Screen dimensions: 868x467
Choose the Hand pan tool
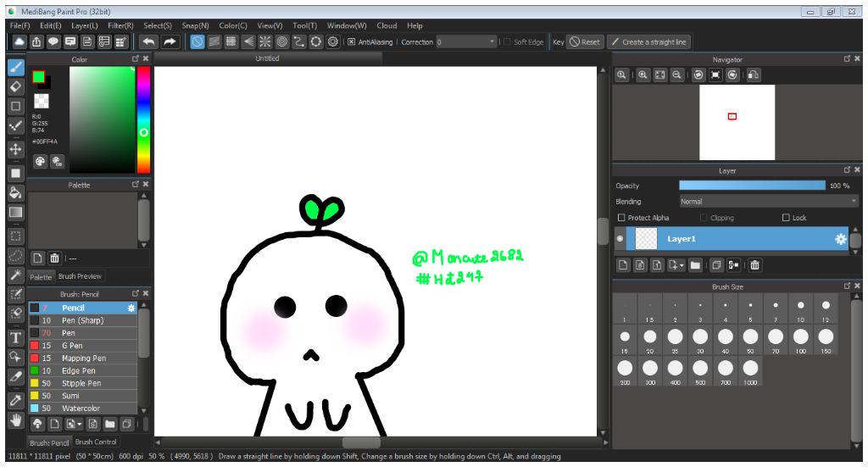click(x=15, y=420)
